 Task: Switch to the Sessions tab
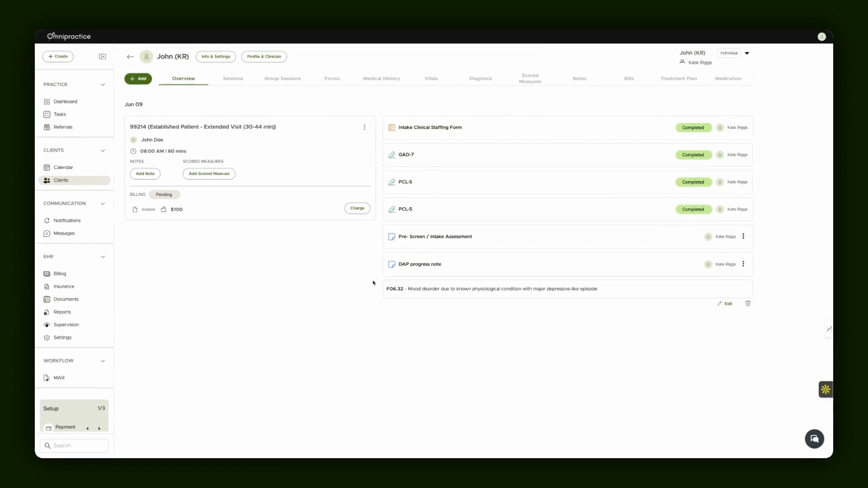pos(233,79)
